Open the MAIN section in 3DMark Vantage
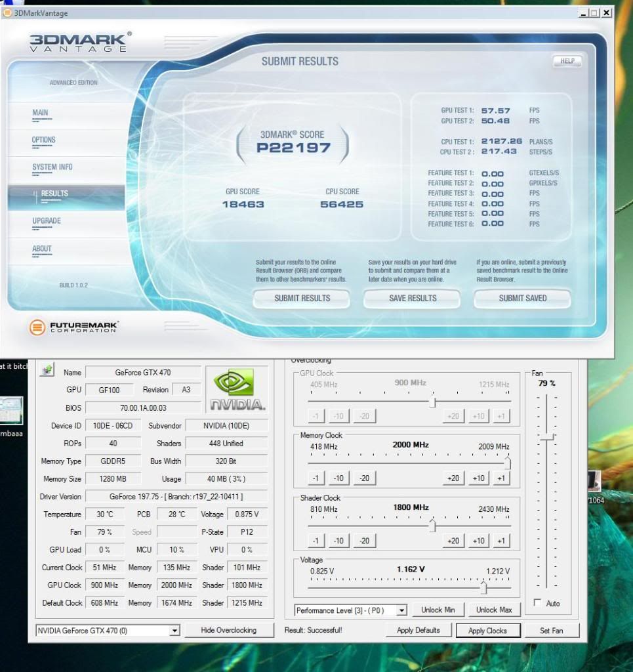 (x=40, y=113)
